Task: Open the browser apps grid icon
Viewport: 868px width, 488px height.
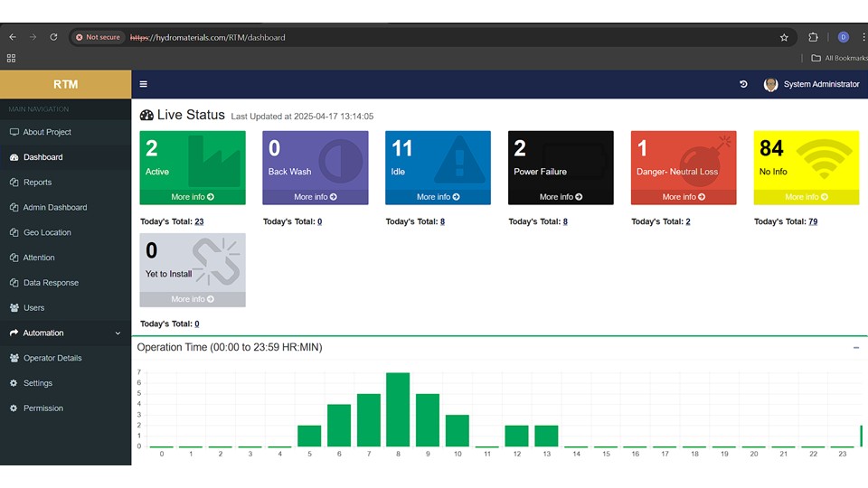Action: (12, 58)
